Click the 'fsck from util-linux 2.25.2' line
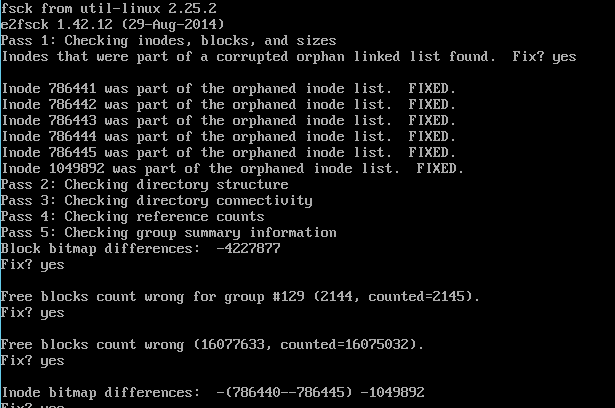The width and height of the screenshot is (615, 408). pyautogui.click(x=109, y=8)
